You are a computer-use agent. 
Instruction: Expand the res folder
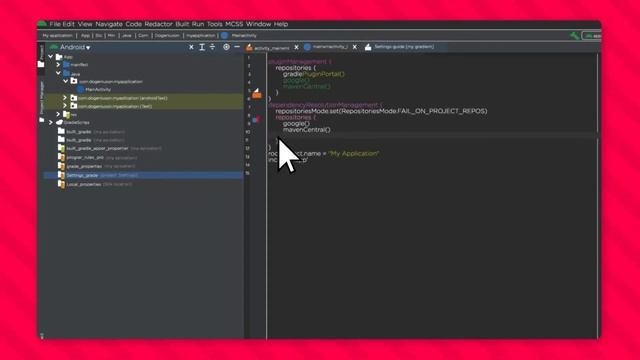point(58,114)
